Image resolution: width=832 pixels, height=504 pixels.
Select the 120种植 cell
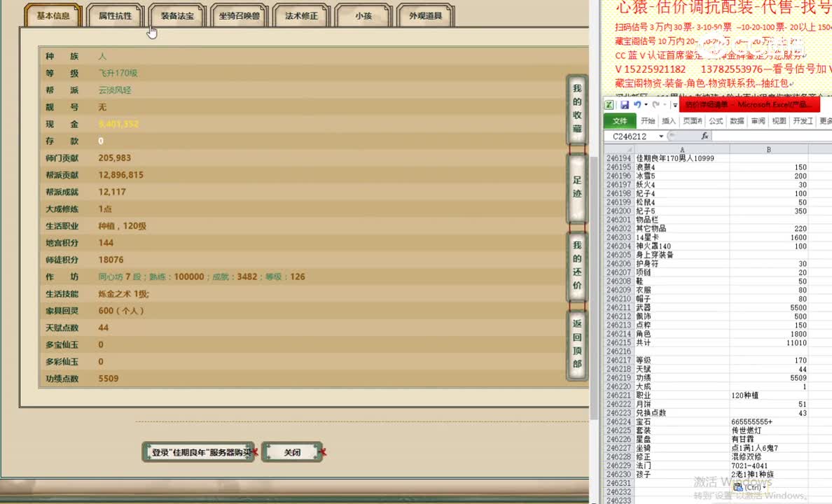click(x=769, y=395)
